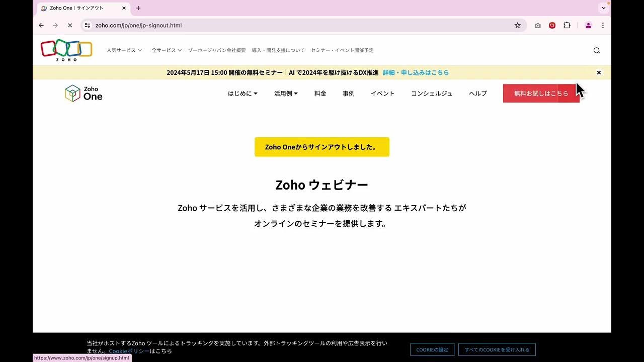Open the camera screenshot extension icon

click(537, 25)
